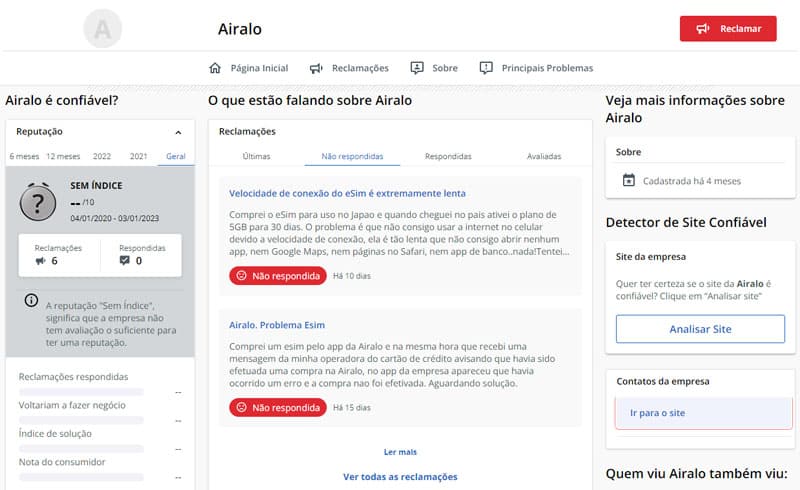
Task: Click sad-face icon in 'Há 10 dias' badge
Action: 241,276
